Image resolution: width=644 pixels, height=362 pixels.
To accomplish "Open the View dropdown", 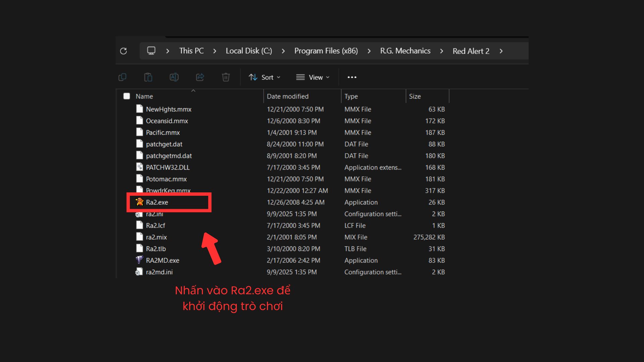I will click(x=313, y=77).
